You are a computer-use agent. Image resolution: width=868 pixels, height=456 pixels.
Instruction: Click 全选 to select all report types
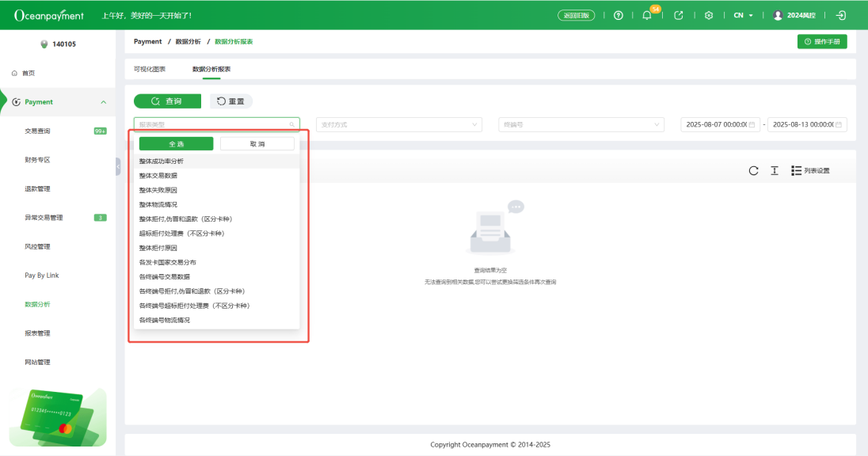point(176,144)
